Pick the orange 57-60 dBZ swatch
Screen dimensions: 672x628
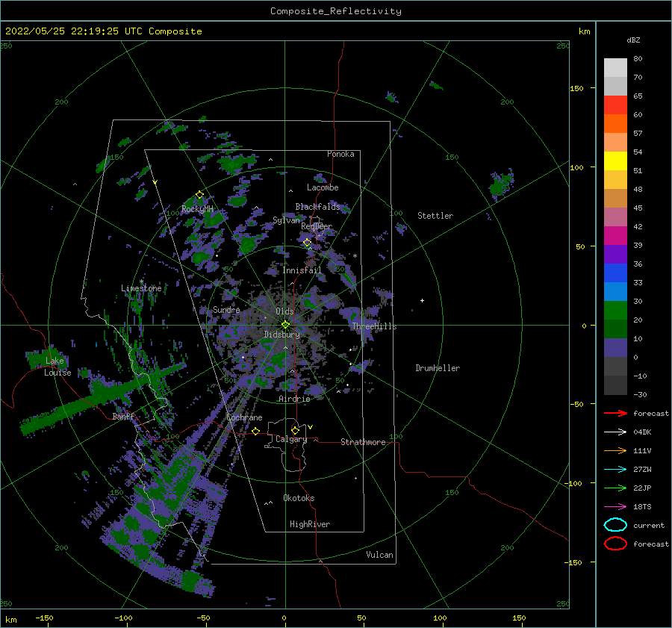click(615, 124)
